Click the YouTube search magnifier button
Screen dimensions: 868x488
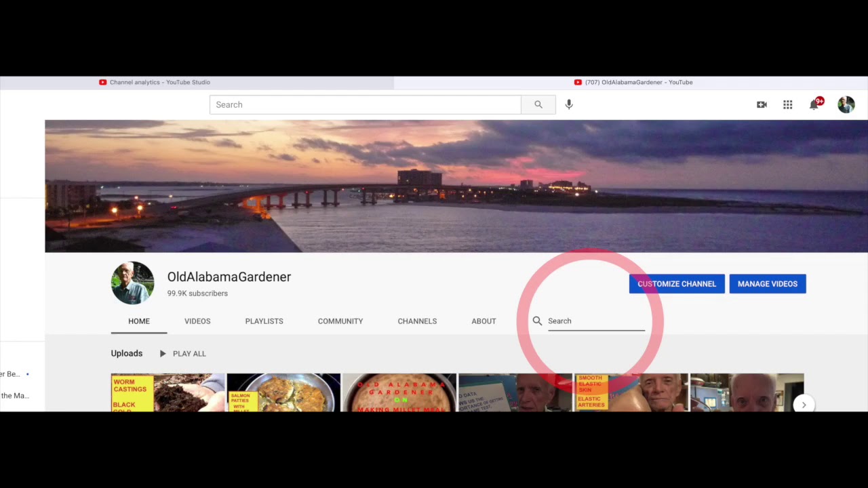click(x=538, y=104)
